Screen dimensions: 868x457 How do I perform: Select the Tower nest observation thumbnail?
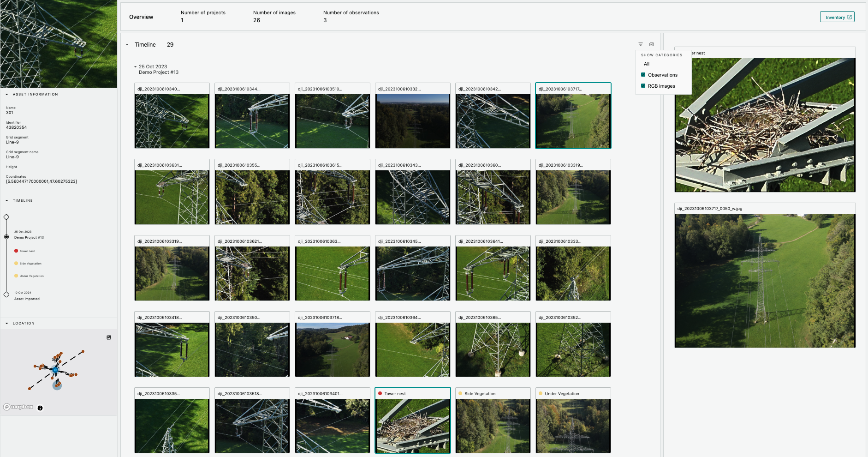[x=412, y=425]
